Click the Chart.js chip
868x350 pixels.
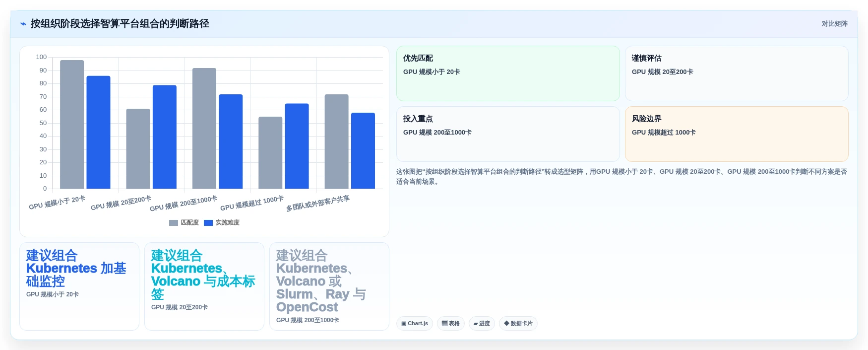pyautogui.click(x=415, y=324)
